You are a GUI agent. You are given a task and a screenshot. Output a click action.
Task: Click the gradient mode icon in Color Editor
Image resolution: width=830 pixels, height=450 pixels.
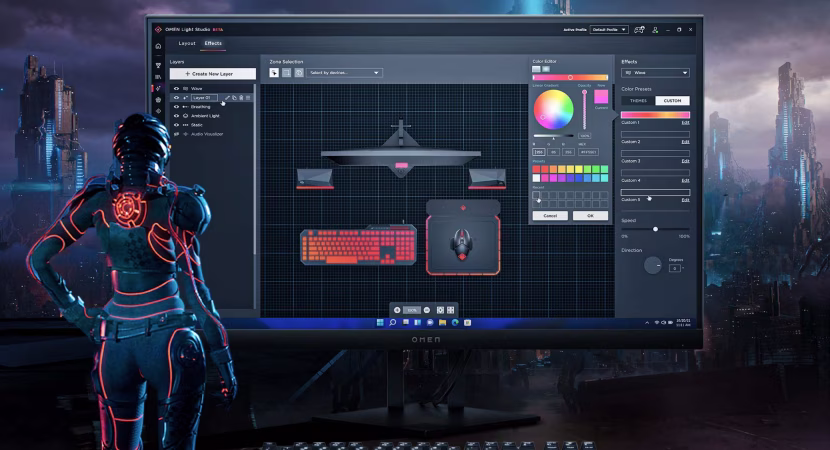(x=546, y=69)
